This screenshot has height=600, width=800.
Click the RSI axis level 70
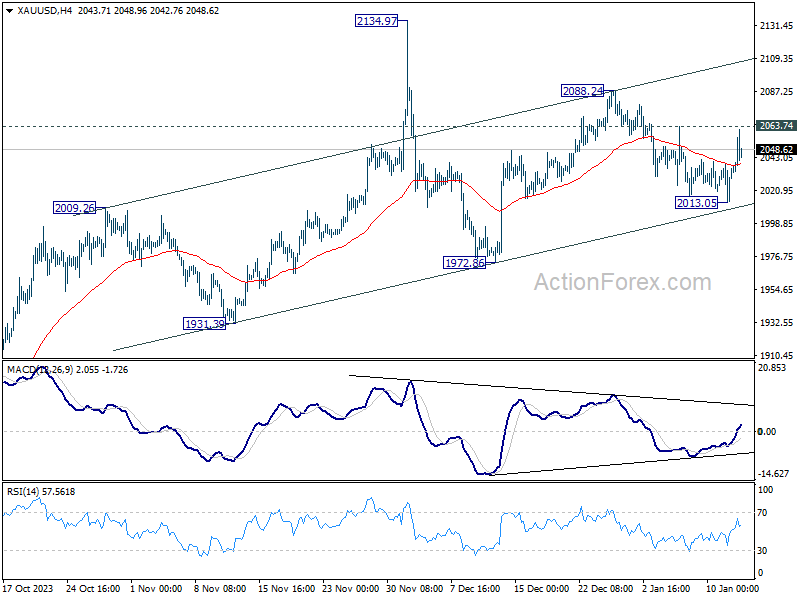tap(762, 513)
